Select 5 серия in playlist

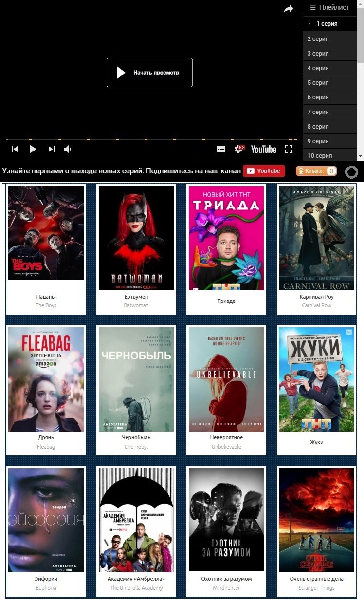point(329,83)
